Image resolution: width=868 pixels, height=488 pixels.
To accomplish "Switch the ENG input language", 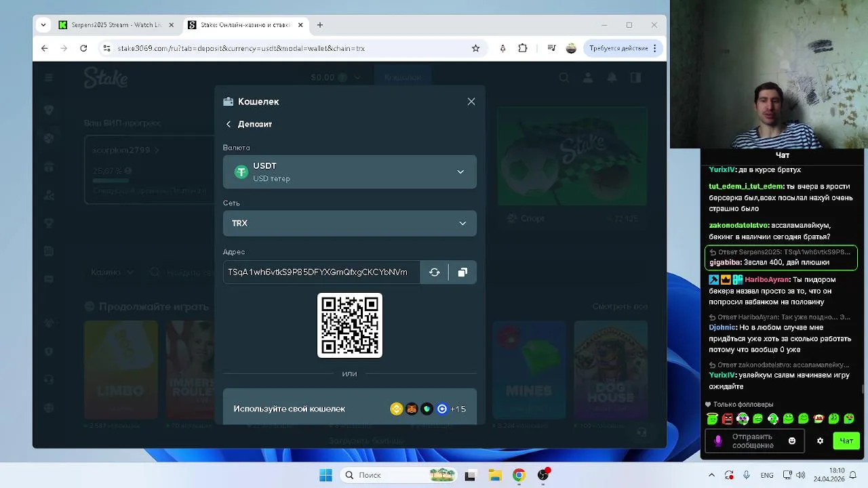I will point(767,475).
